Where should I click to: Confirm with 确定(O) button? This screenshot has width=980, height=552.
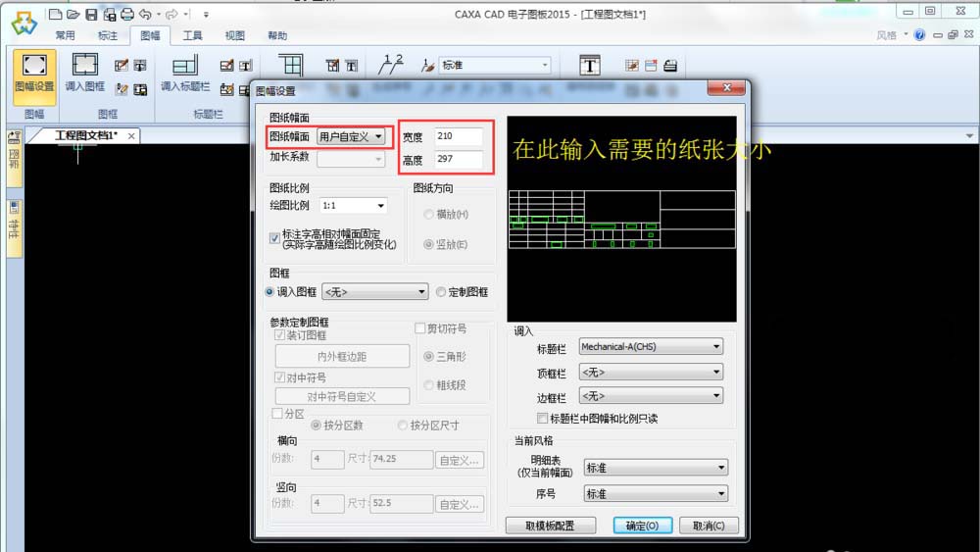643,526
